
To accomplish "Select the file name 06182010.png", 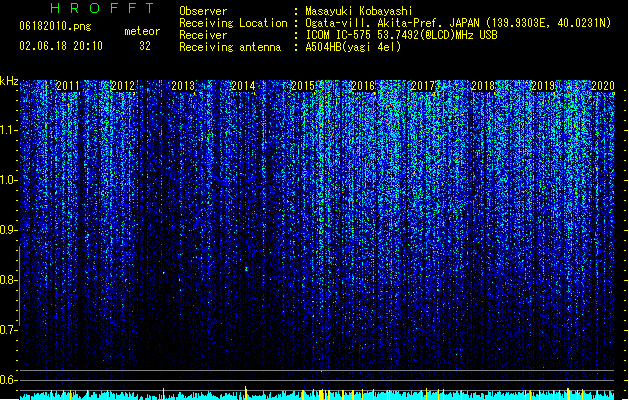I will click(55, 27).
